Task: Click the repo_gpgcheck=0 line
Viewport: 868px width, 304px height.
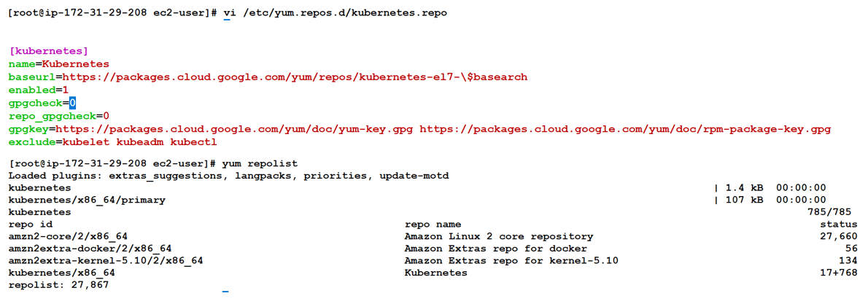Action: click(x=58, y=116)
